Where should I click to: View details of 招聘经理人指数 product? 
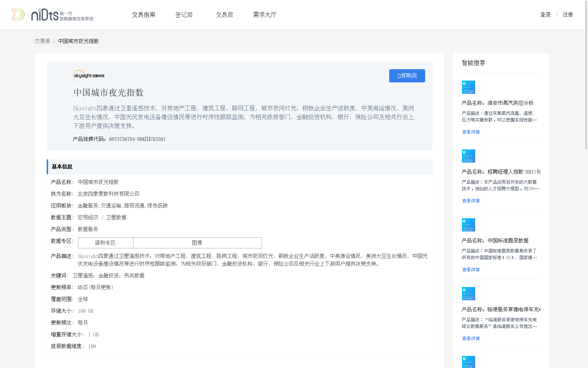pos(471,201)
